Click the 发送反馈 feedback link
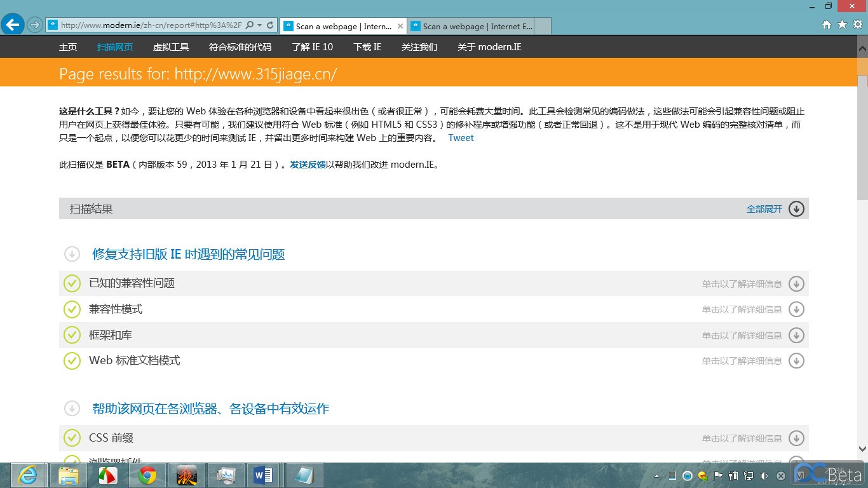Image resolution: width=868 pixels, height=488 pixels. (308, 165)
